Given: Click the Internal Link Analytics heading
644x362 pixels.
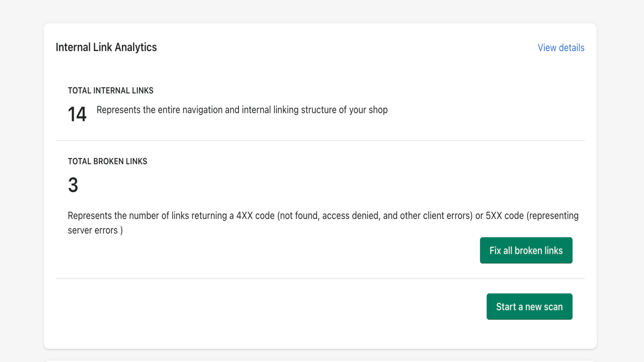Looking at the screenshot, I should pyautogui.click(x=106, y=47).
